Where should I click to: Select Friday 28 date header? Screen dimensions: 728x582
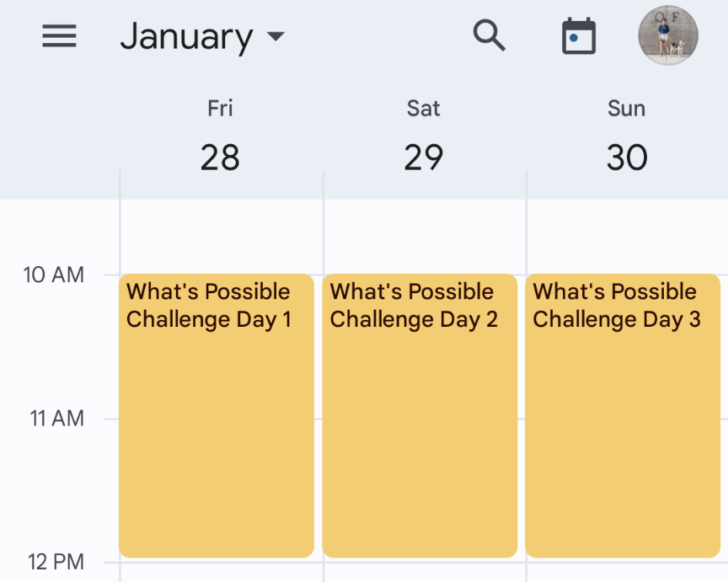click(x=220, y=157)
